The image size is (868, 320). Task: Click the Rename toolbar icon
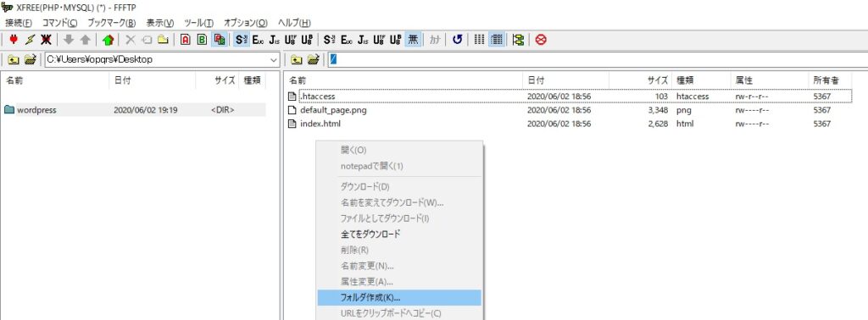click(x=147, y=40)
